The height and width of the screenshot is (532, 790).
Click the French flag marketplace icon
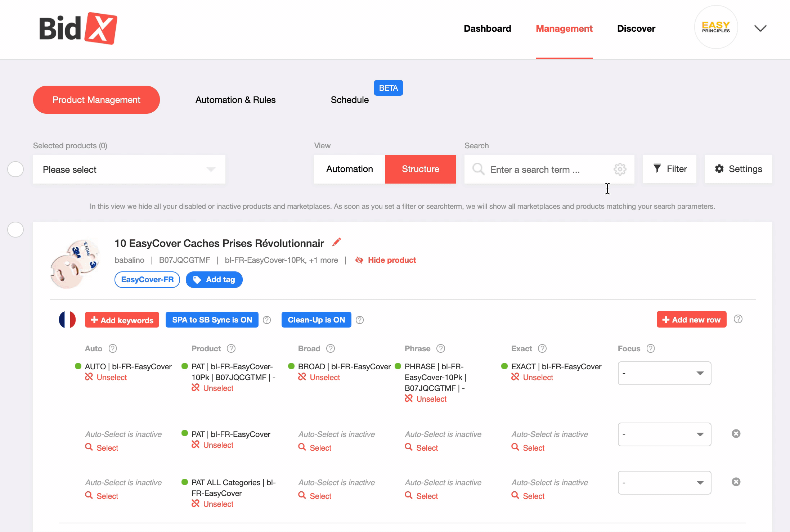pos(67,320)
